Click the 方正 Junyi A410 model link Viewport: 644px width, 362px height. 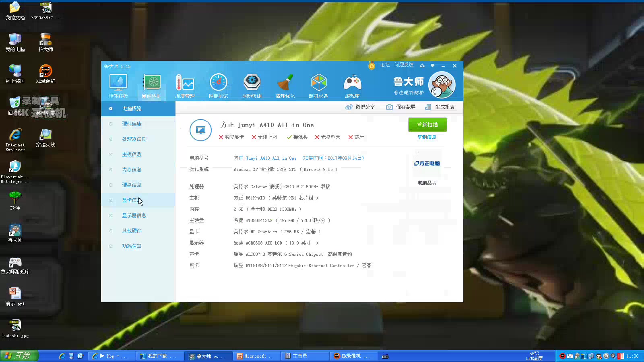click(265, 158)
